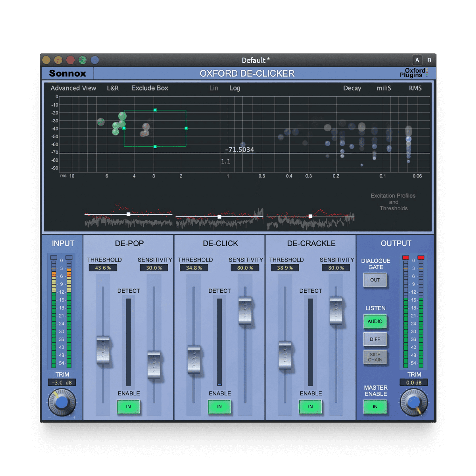Toggle the Master Enable IN button
Screen dimensions: 476x476
[375, 407]
